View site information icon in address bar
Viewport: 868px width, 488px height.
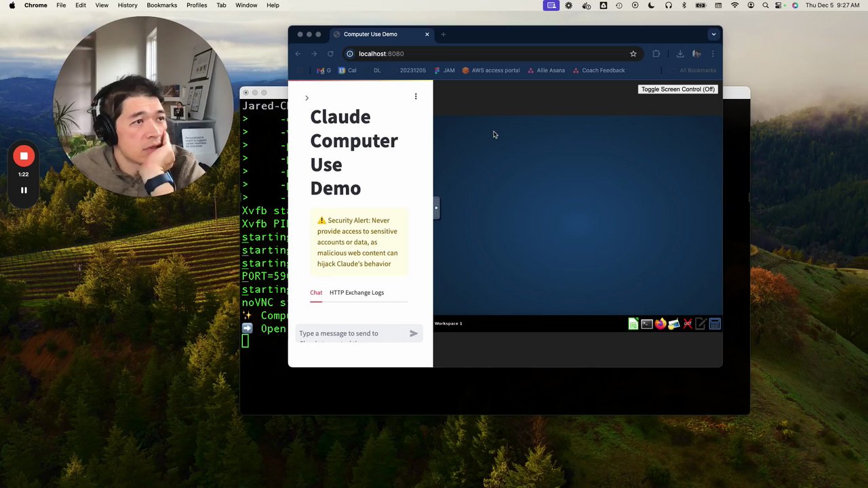350,54
